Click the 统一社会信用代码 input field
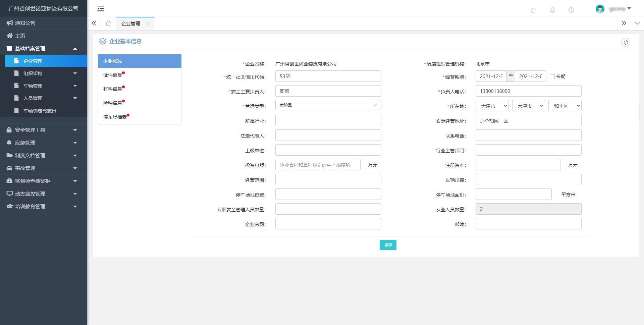The width and height of the screenshot is (644, 325). [328, 76]
